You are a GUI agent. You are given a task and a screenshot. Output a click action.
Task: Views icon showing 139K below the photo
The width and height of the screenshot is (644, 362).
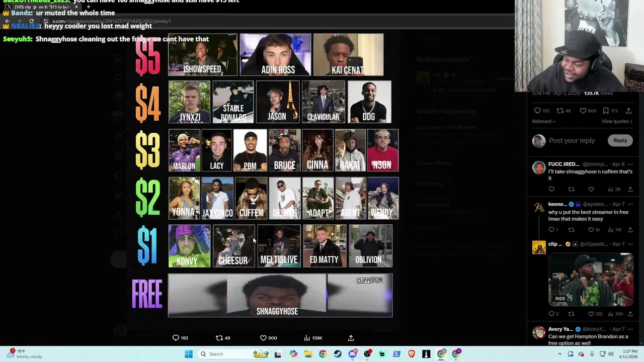pyautogui.click(x=307, y=338)
